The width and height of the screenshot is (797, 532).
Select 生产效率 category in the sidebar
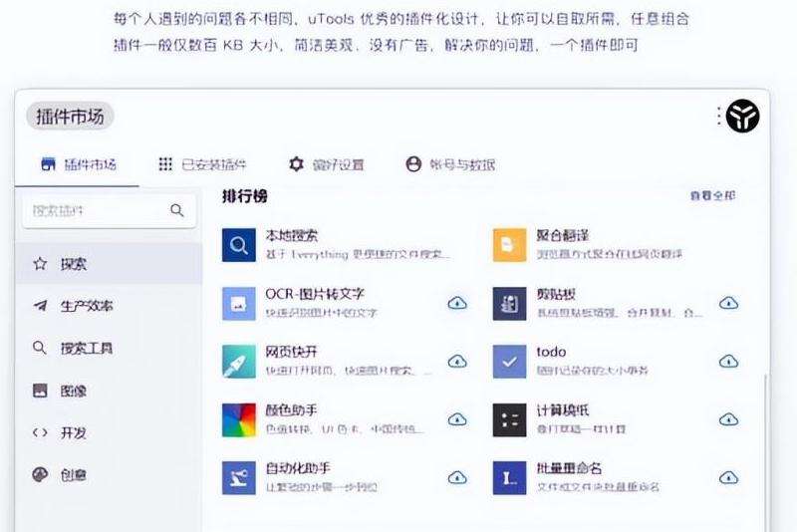point(109,306)
